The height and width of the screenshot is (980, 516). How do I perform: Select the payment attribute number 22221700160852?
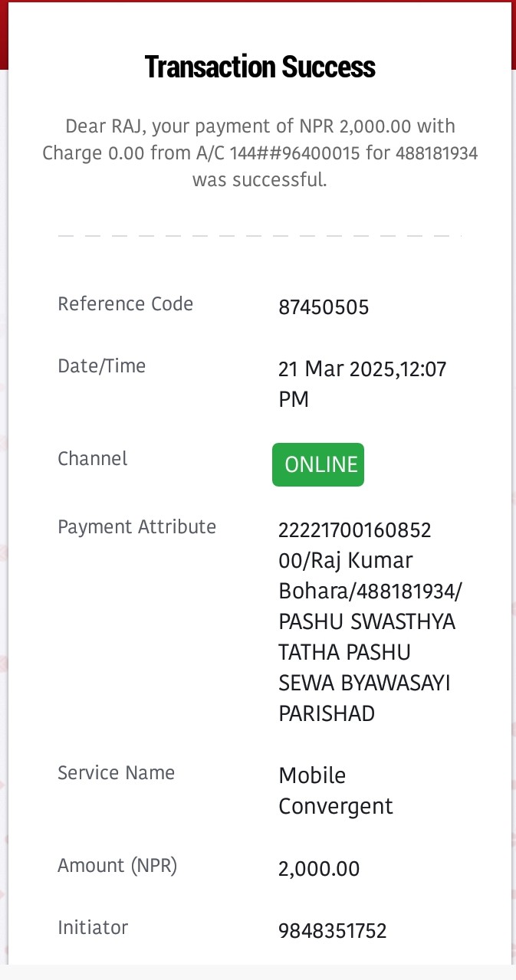(x=355, y=530)
